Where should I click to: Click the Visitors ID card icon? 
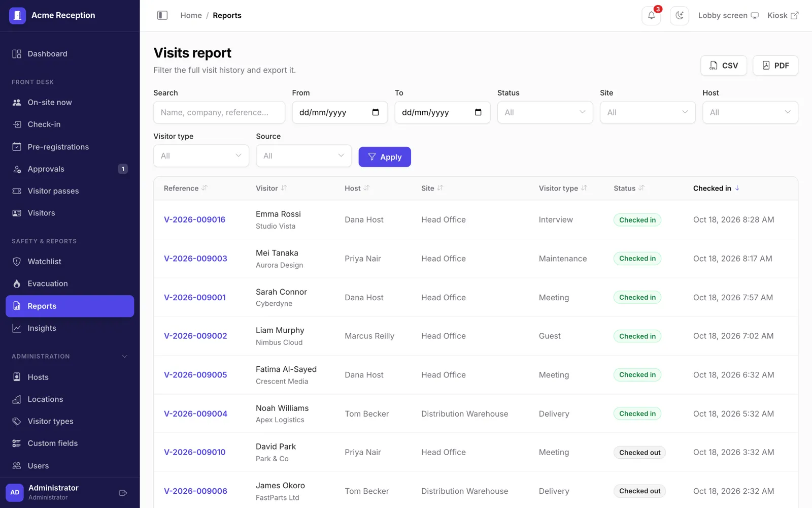(17, 213)
